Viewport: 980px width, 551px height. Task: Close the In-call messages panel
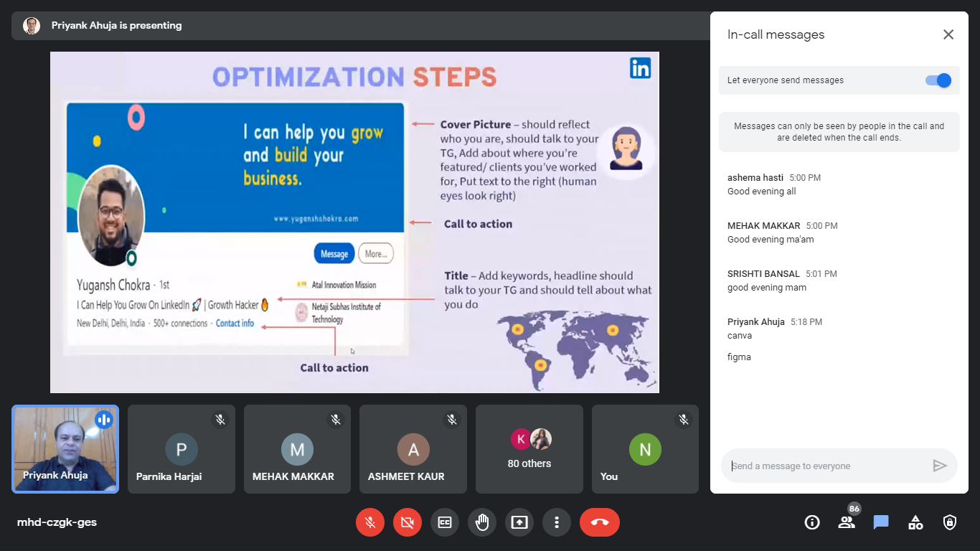948,34
